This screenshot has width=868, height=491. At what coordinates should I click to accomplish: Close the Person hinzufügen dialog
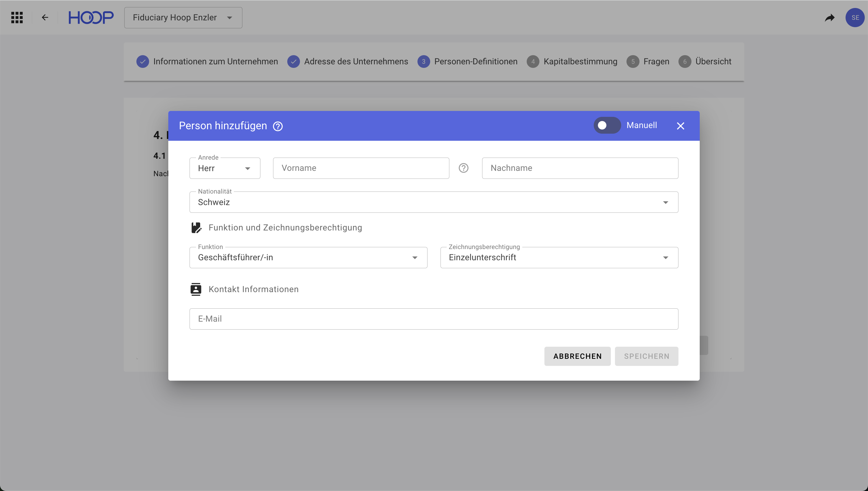coord(681,126)
